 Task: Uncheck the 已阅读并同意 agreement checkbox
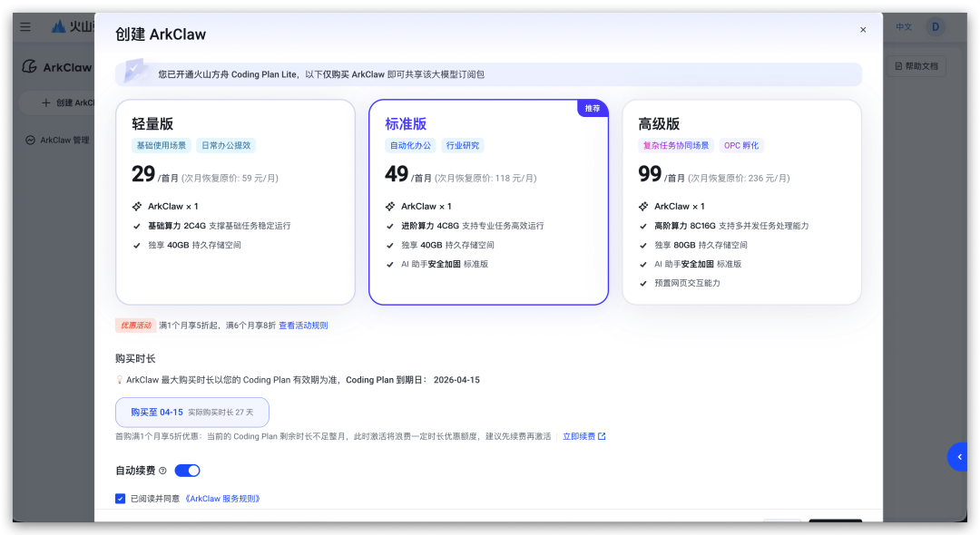(120, 498)
